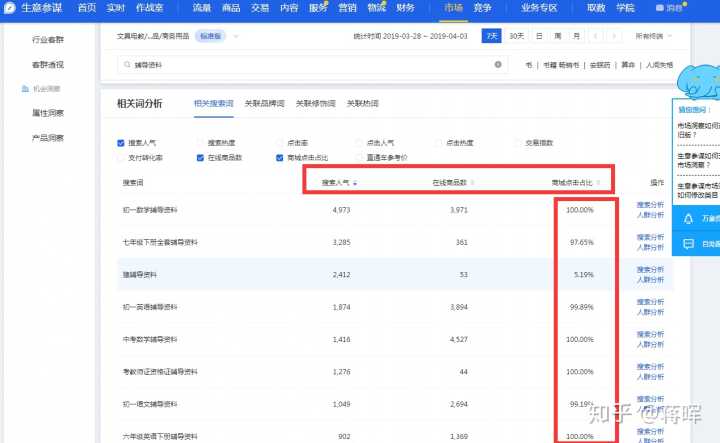Sort by 在线商品数 column arrow
The width and height of the screenshot is (720, 443).
(x=473, y=183)
